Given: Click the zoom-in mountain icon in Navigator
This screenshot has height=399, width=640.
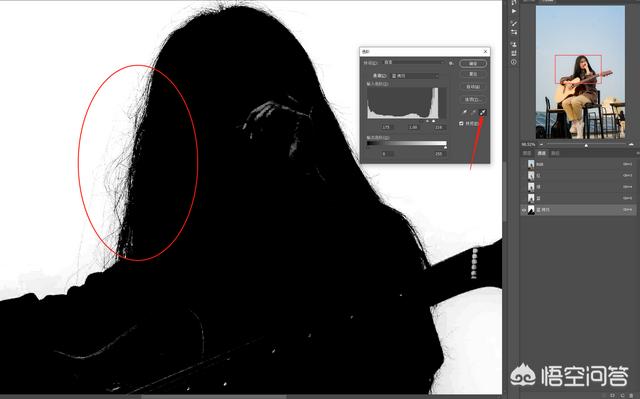Looking at the screenshot, I should 631,144.
